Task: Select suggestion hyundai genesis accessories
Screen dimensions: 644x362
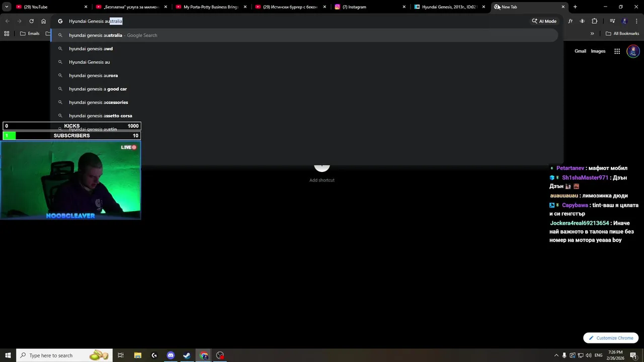Action: pyautogui.click(x=304, y=102)
